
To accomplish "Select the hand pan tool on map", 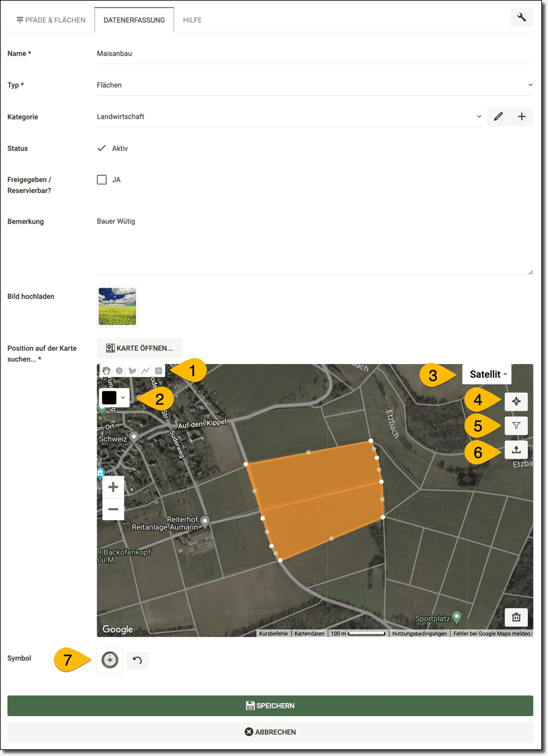I will pyautogui.click(x=106, y=371).
